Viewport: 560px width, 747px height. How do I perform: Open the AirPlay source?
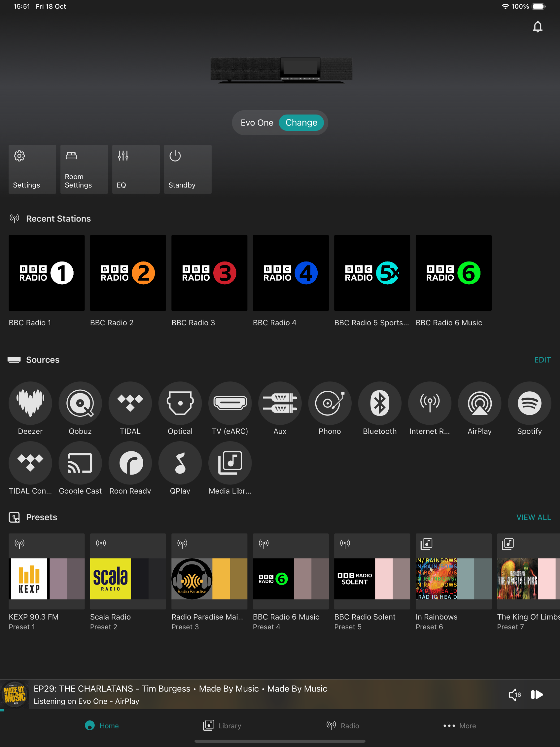pos(479,403)
